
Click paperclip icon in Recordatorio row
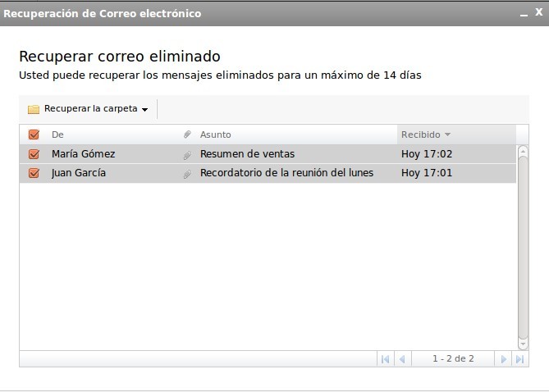(x=187, y=174)
